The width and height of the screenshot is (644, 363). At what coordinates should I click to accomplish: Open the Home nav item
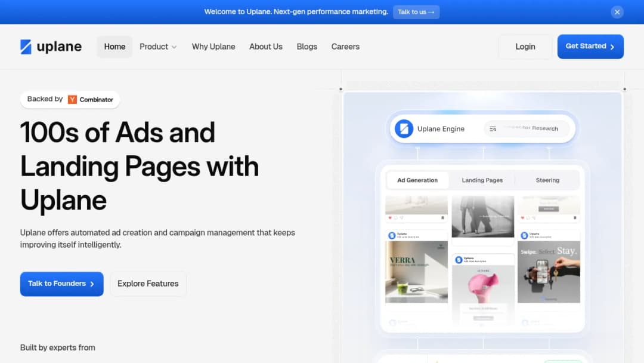point(114,47)
